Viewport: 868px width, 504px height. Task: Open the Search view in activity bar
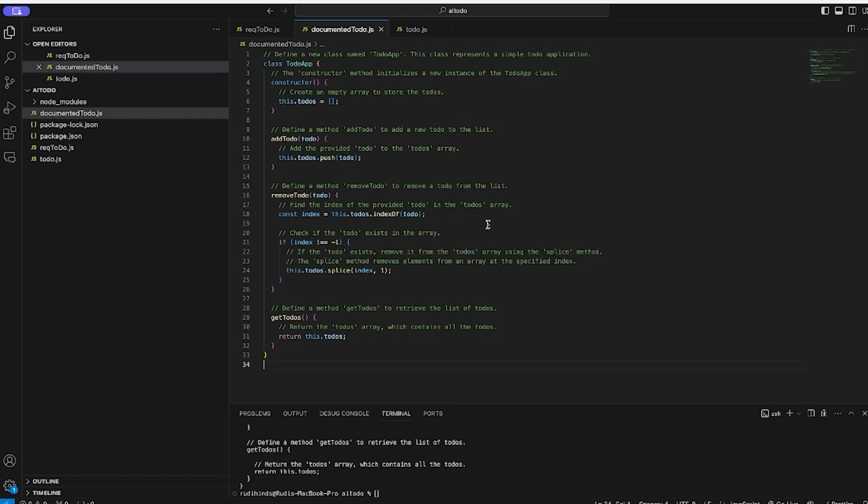[x=10, y=57]
